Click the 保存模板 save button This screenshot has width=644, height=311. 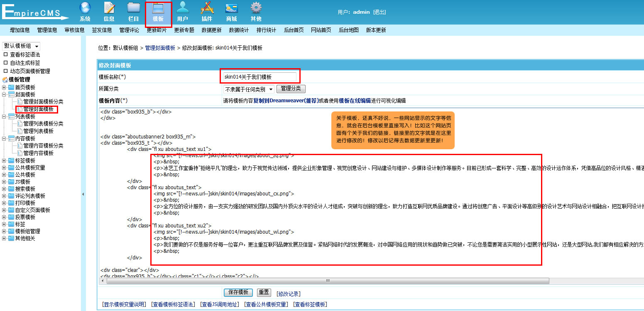pos(238,292)
